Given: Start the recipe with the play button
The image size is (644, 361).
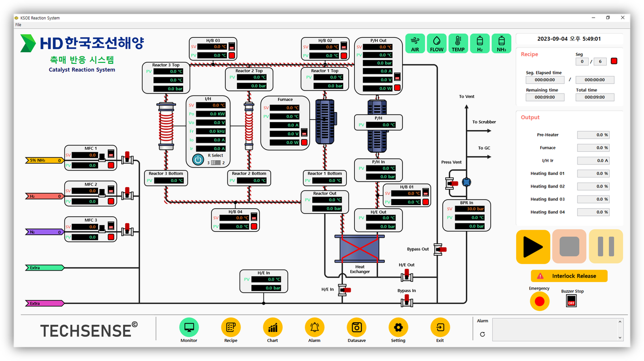Looking at the screenshot, I should [x=533, y=247].
